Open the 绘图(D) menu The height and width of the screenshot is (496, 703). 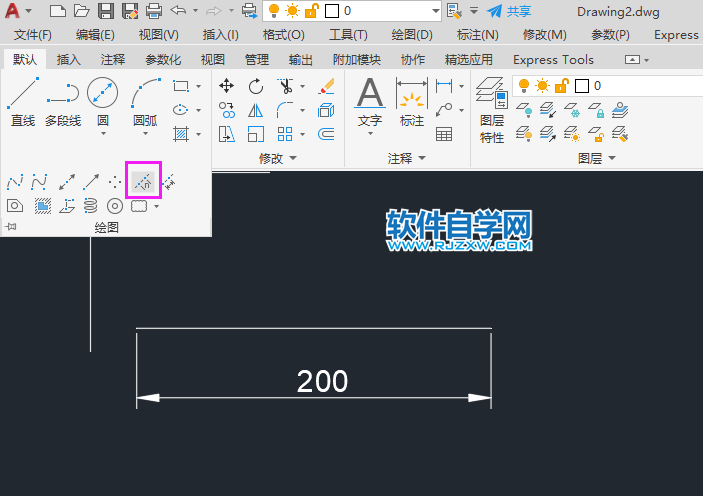click(x=412, y=35)
